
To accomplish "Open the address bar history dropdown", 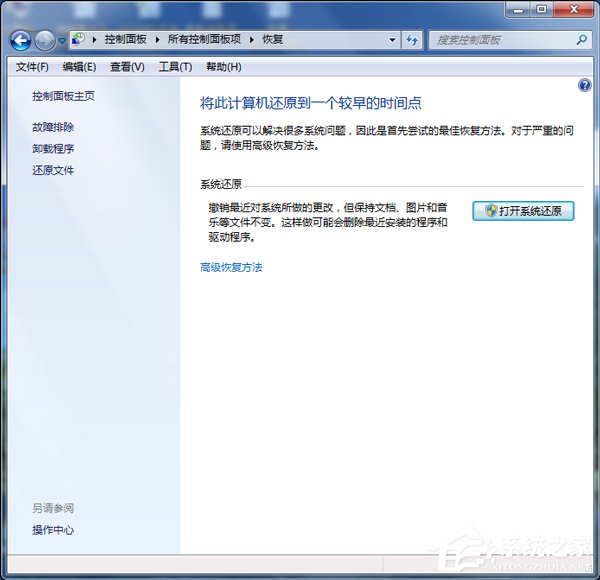I will tap(392, 40).
